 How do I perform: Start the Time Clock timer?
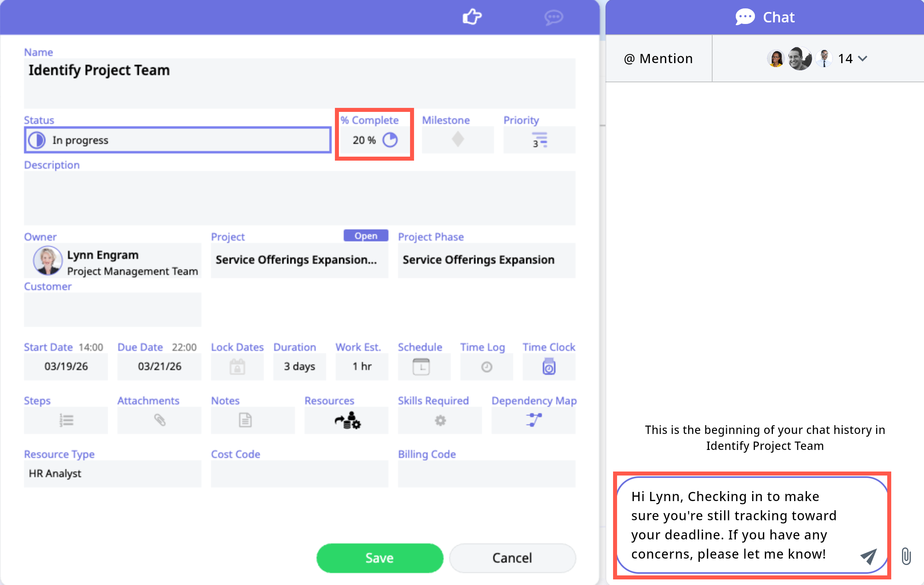549,367
